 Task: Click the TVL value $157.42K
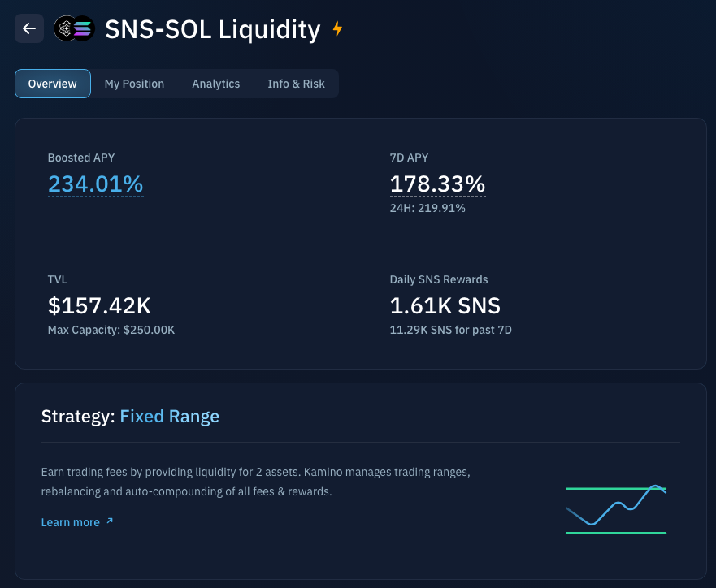[x=99, y=305]
